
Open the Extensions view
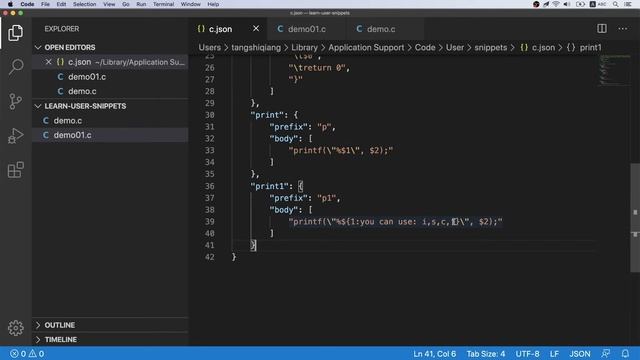(16, 170)
